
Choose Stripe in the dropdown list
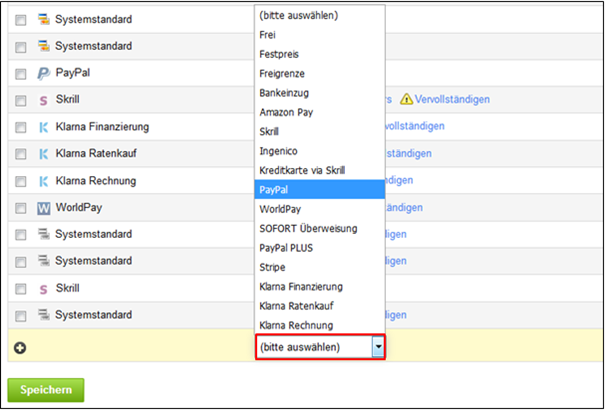click(x=319, y=267)
